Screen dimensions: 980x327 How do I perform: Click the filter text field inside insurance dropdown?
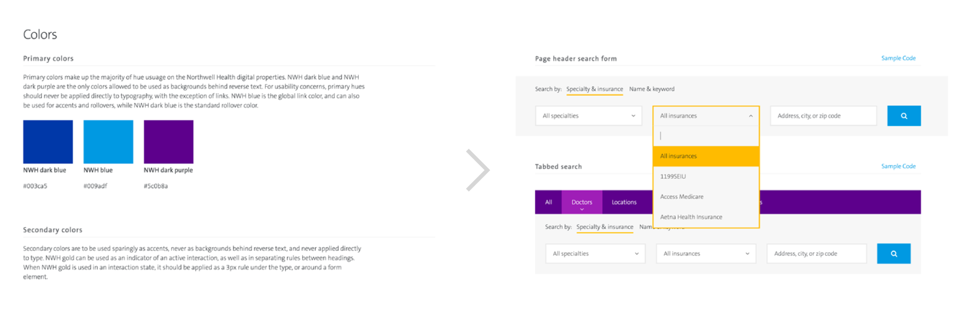coord(706,136)
